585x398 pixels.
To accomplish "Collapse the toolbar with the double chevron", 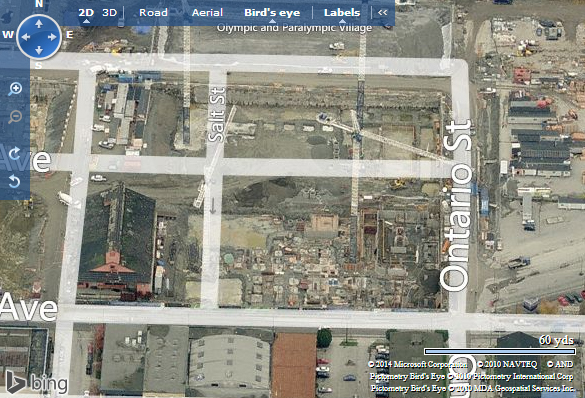I will (x=382, y=13).
